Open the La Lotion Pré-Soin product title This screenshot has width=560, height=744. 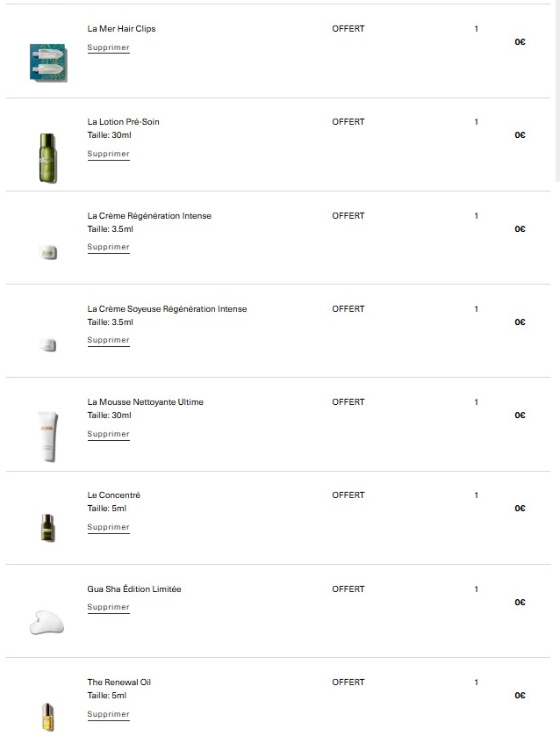pyautogui.click(x=123, y=122)
